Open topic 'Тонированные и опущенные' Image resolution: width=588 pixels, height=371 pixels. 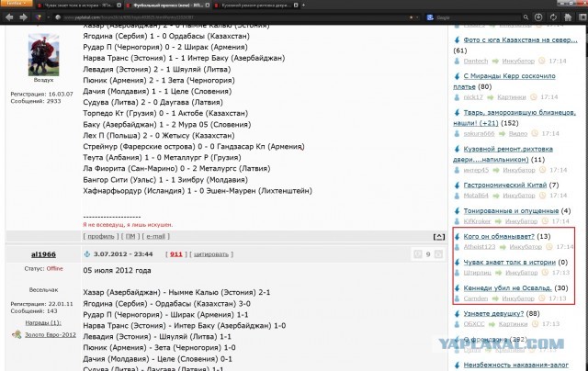pos(511,211)
